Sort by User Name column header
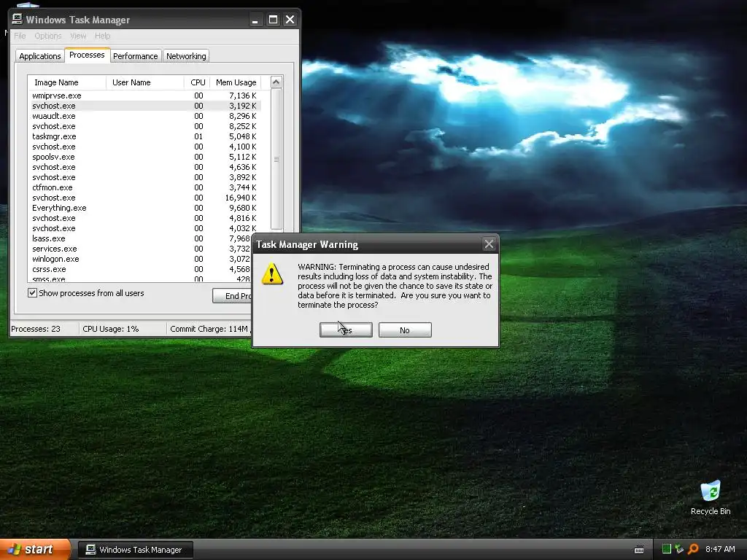Screen dimensions: 747x560 [145, 82]
